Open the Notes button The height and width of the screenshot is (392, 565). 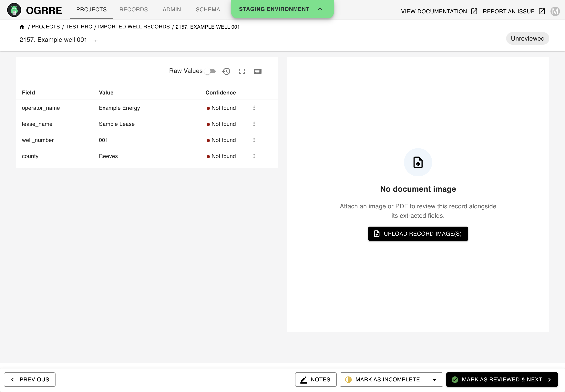click(x=316, y=379)
